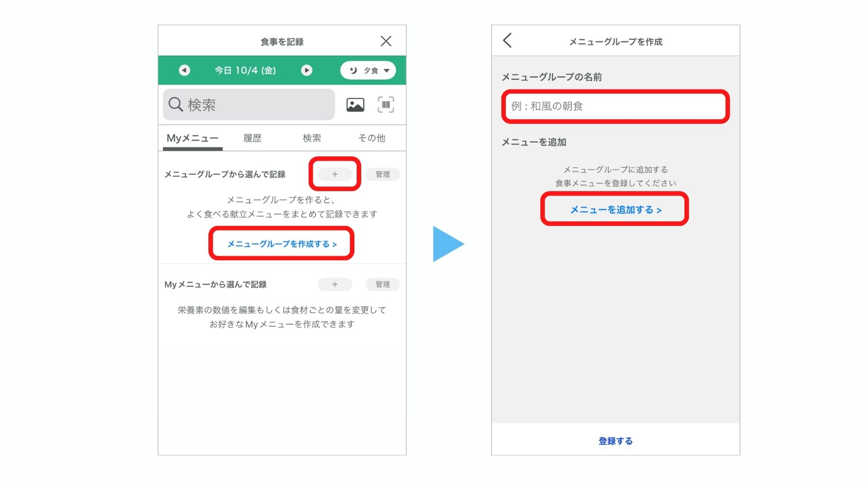The width and height of the screenshot is (868, 488).
Task: Click the メニューを追加 section label
Action: click(x=534, y=142)
